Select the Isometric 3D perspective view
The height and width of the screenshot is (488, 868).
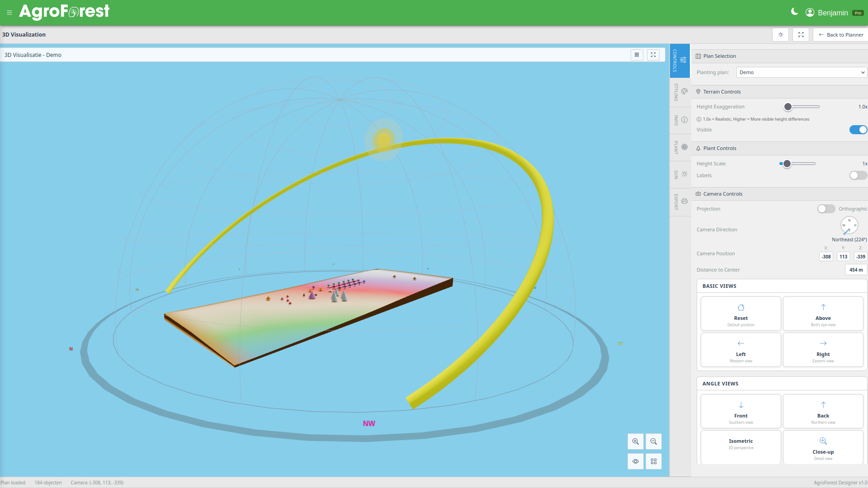[740, 445]
